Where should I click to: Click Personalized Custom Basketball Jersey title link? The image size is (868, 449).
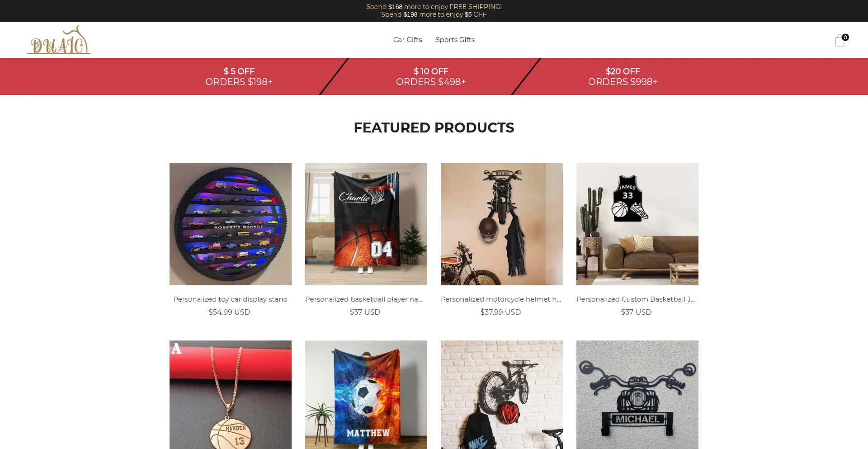(x=636, y=299)
